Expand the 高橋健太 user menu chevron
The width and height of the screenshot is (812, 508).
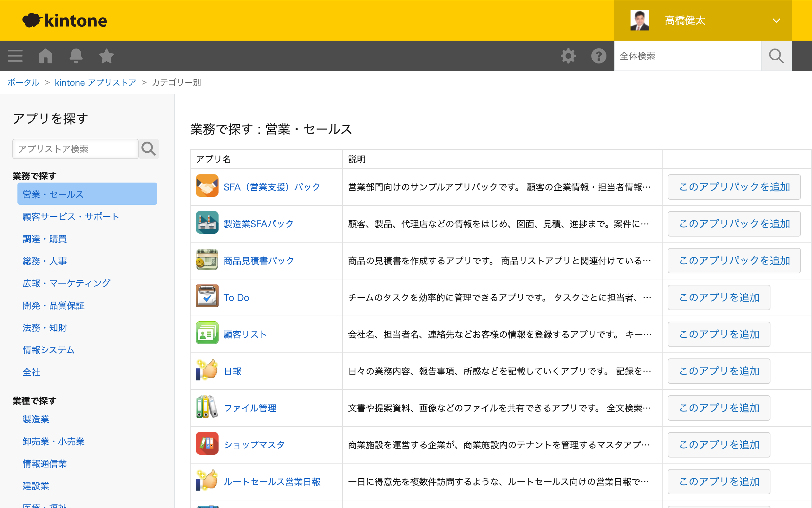click(x=776, y=21)
